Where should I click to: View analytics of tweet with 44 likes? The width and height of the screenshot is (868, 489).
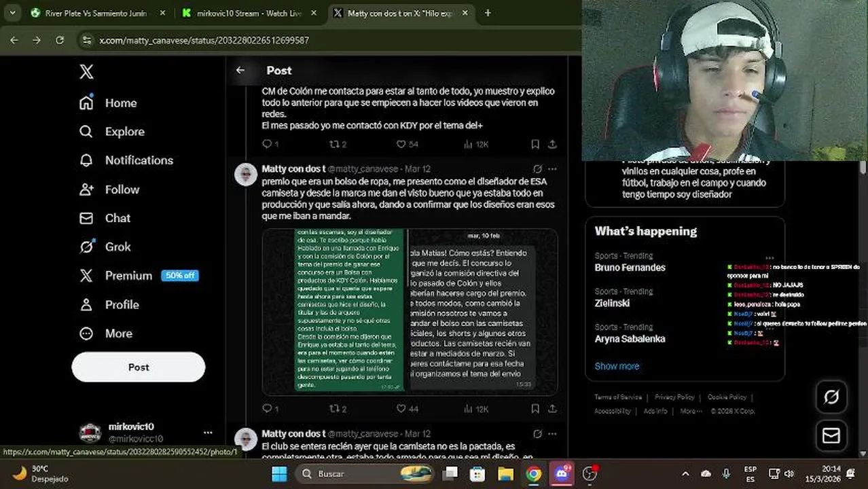point(475,409)
